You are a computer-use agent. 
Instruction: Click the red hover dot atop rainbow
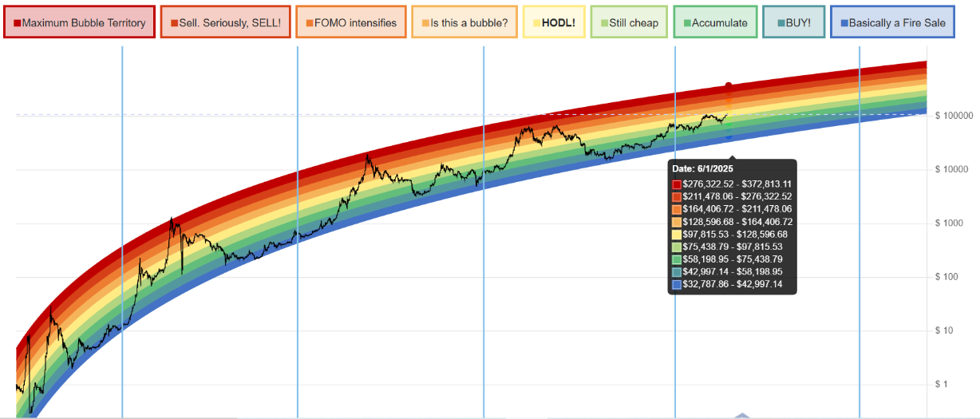coord(729,85)
